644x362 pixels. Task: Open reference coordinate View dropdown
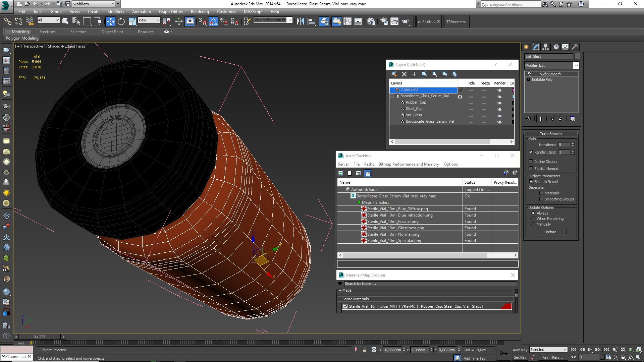(149, 20)
